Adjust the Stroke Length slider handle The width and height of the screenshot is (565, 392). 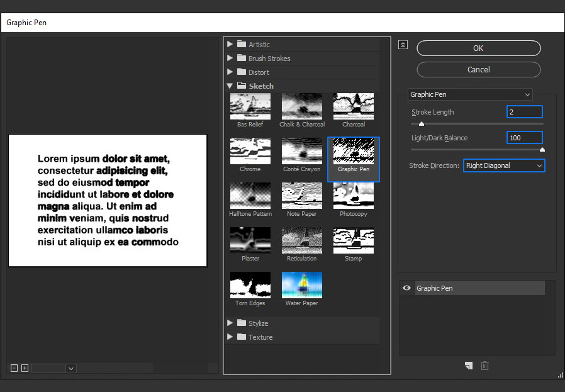tap(421, 124)
